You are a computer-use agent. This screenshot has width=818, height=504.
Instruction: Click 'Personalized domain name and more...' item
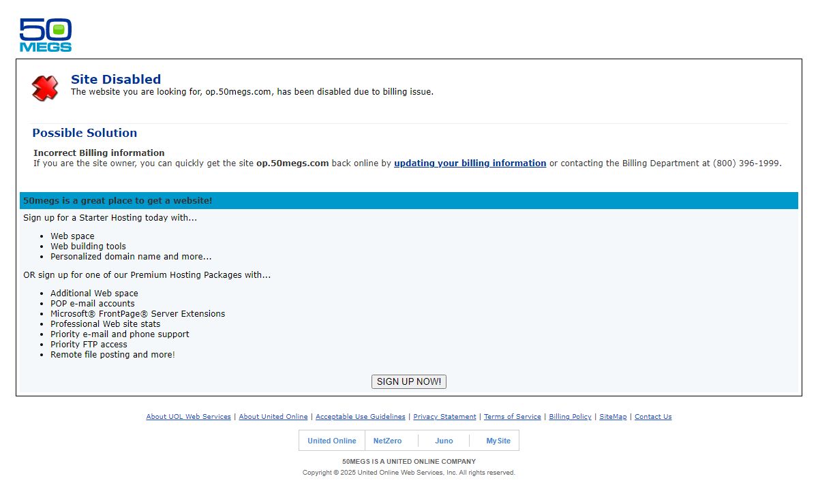(x=131, y=257)
